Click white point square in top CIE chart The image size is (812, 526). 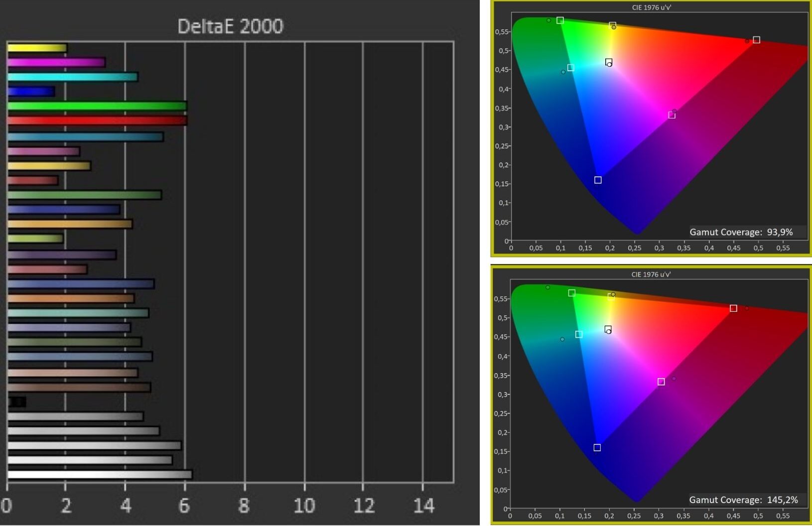[x=608, y=62]
